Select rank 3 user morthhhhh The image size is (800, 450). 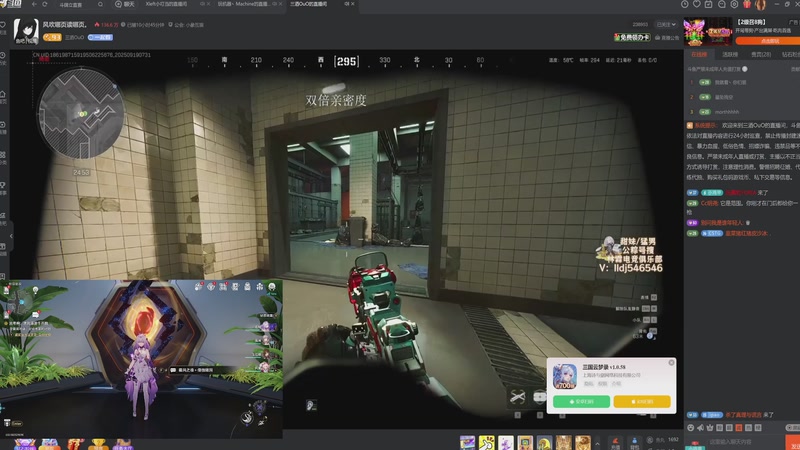727,112
